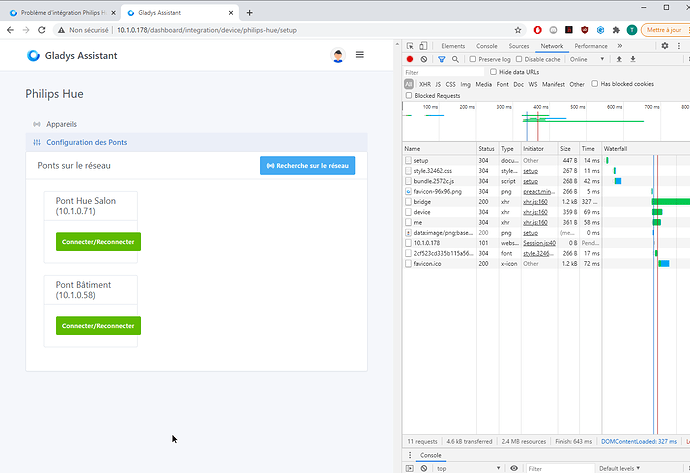Viewport: 690px width, 473px height.
Task: Click the Gladys user avatar
Action: [x=338, y=55]
